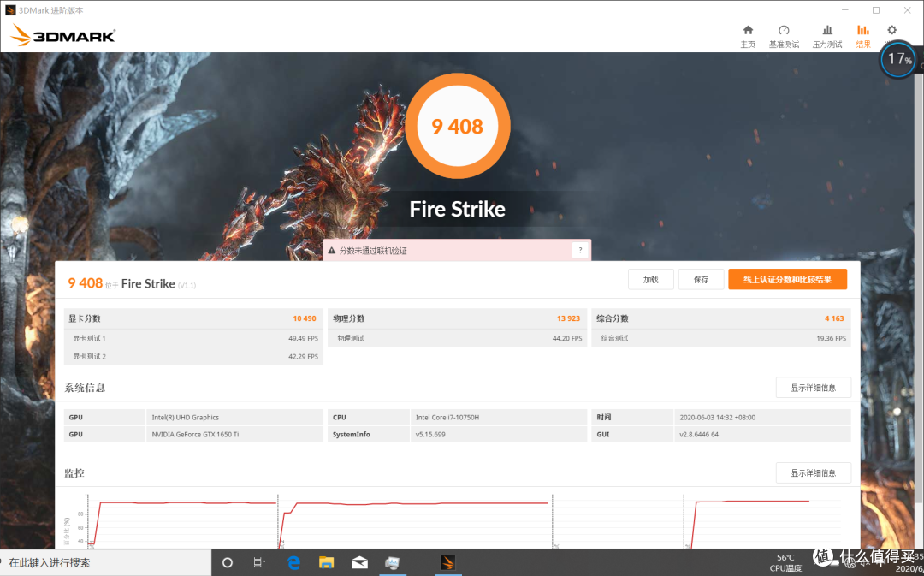The image size is (924, 576).
Task: Click the warning triangle icon next to 分数未通过联机验证
Action: (x=332, y=251)
